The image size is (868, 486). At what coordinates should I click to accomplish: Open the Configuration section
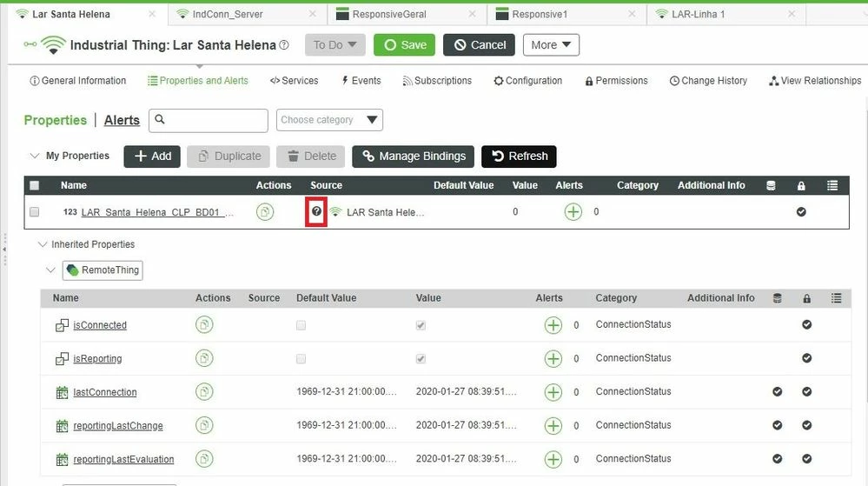click(x=527, y=80)
